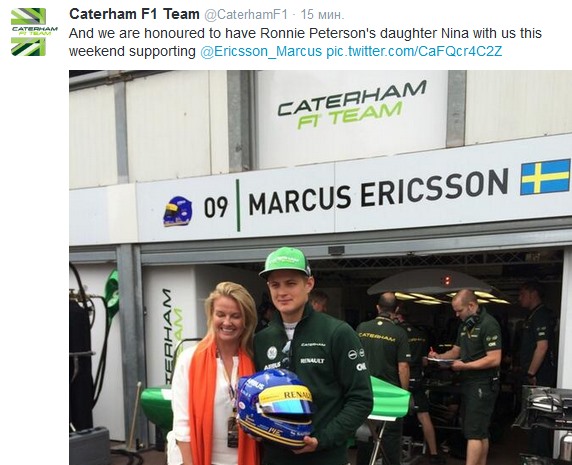Click the small helmet icon beside 09
Image resolution: width=572 pixels, height=465 pixels.
(x=178, y=211)
